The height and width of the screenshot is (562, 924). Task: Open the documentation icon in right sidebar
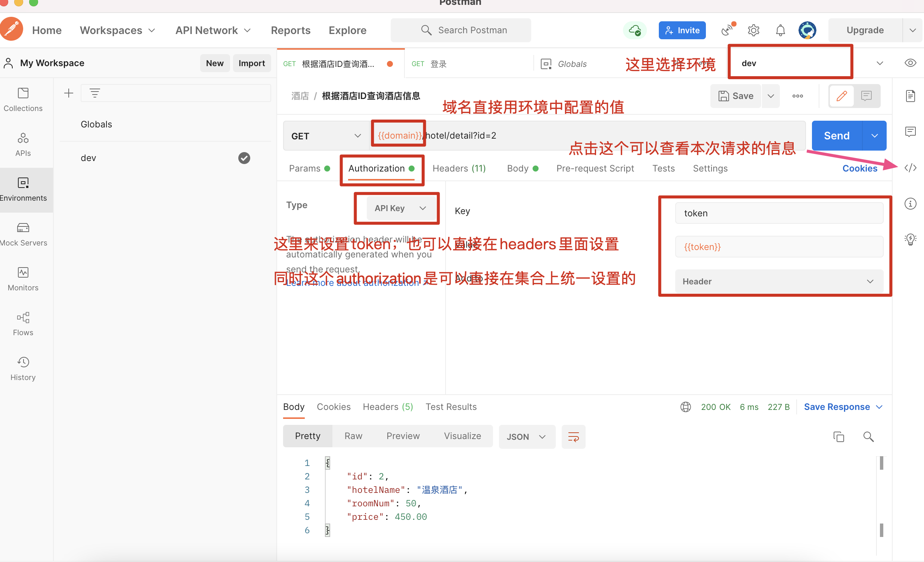[910, 96]
